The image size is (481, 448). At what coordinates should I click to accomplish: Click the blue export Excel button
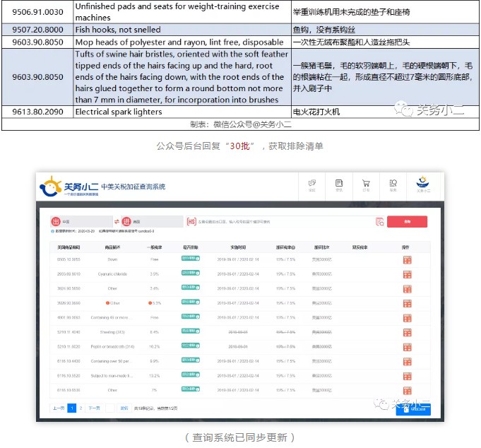[x=413, y=410]
